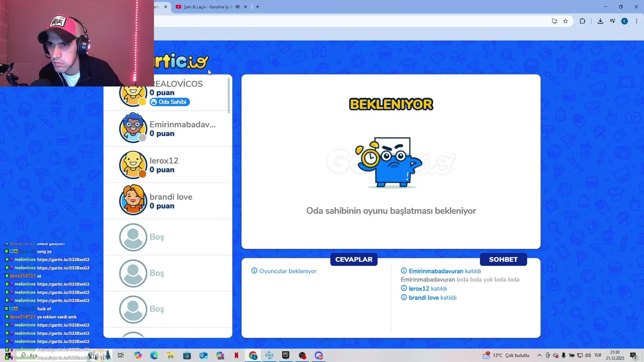This screenshot has height=362, width=644.
Task: Click info icon beside lerox12 katıldı
Action: [404, 289]
